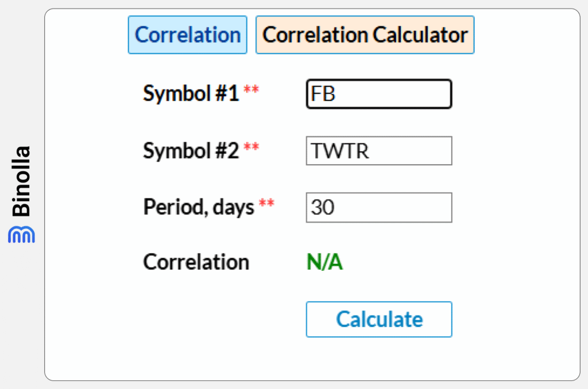Switch to the Correlation tab
This screenshot has width=588, height=389.
pos(187,35)
